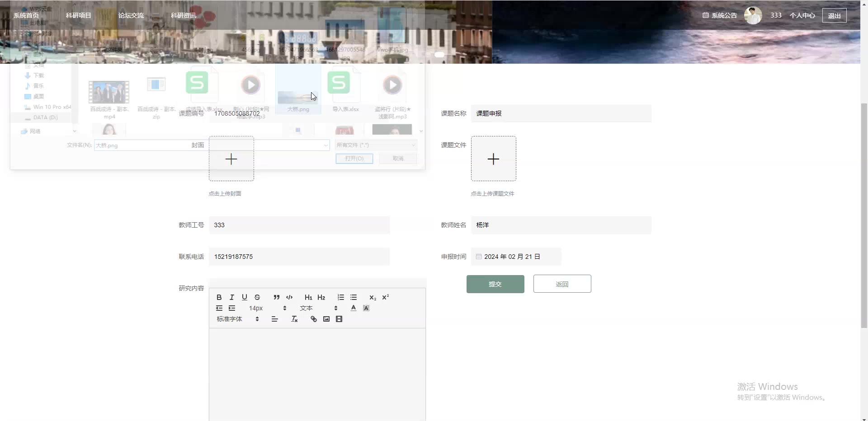Screen dimensions: 868x421
Task: Submit the form with 提交 button
Action: (x=495, y=284)
